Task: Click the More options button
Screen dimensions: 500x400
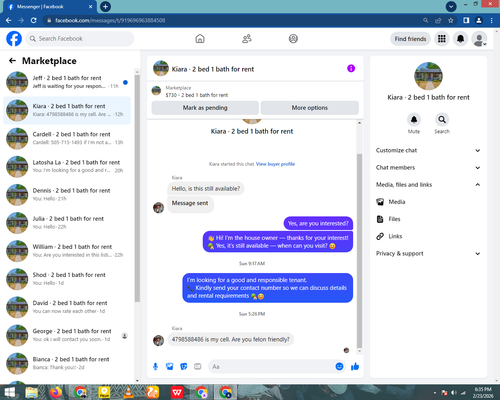Action: point(310,108)
